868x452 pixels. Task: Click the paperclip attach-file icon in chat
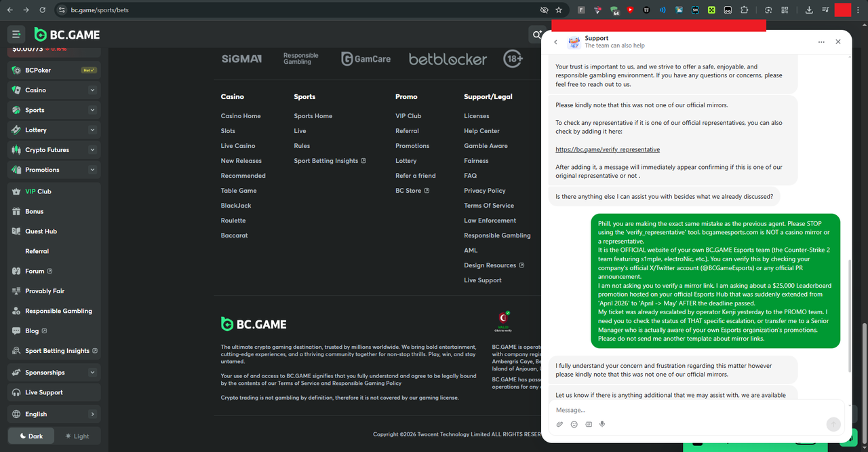(559, 424)
